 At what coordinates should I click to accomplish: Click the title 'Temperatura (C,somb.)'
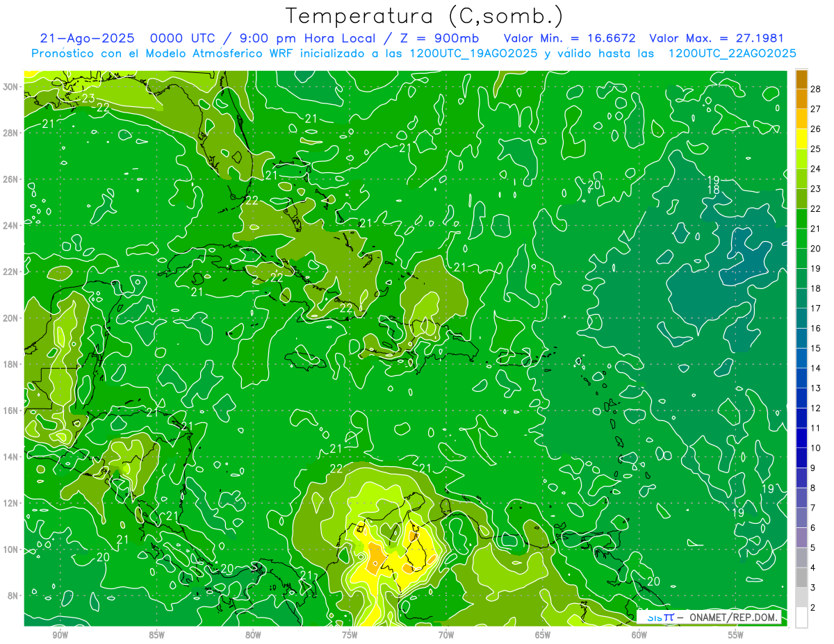click(x=425, y=16)
